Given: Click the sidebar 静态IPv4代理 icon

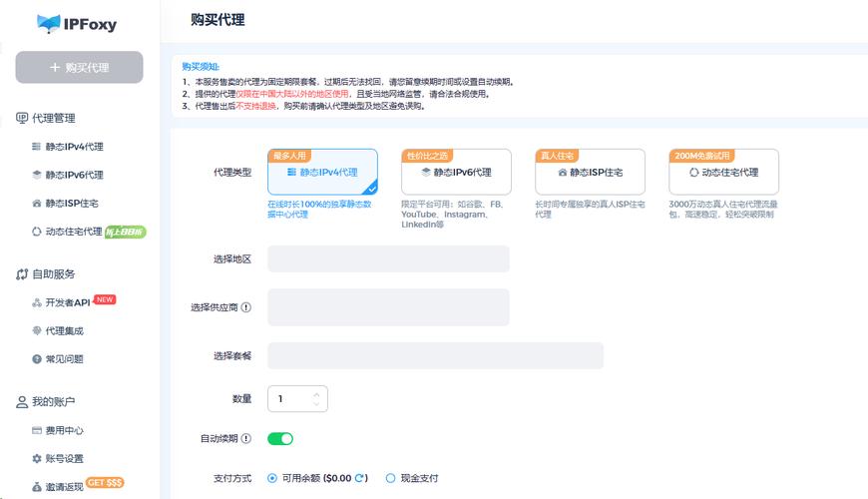Looking at the screenshot, I should pos(37,147).
